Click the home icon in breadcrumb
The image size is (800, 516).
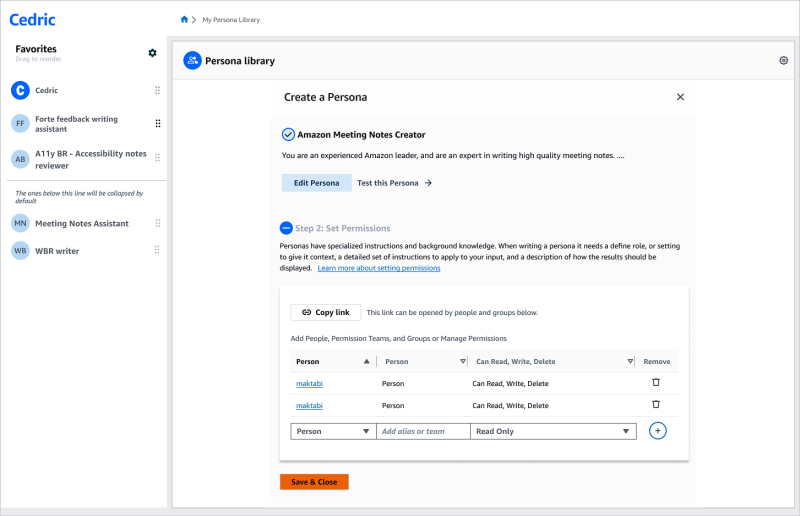184,20
